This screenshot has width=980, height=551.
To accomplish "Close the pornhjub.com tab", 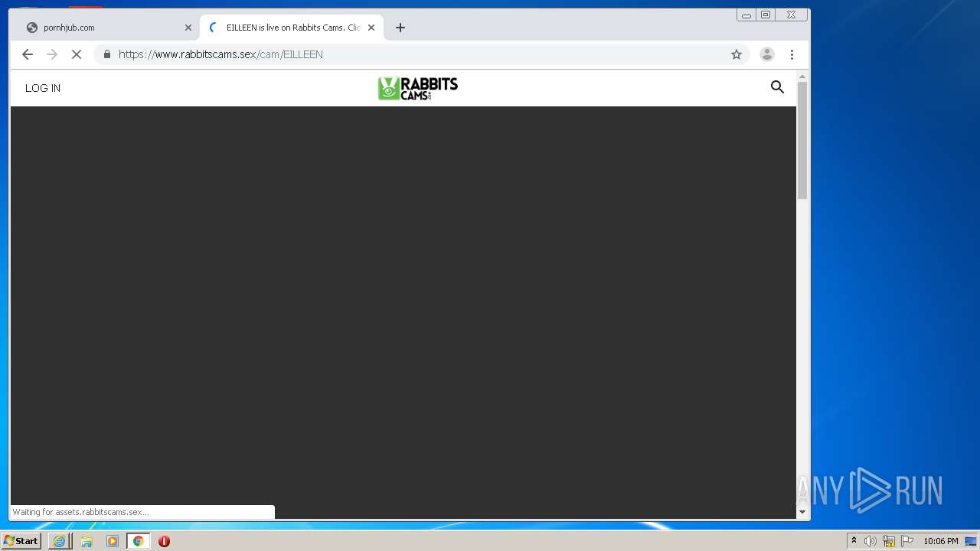I will [188, 28].
